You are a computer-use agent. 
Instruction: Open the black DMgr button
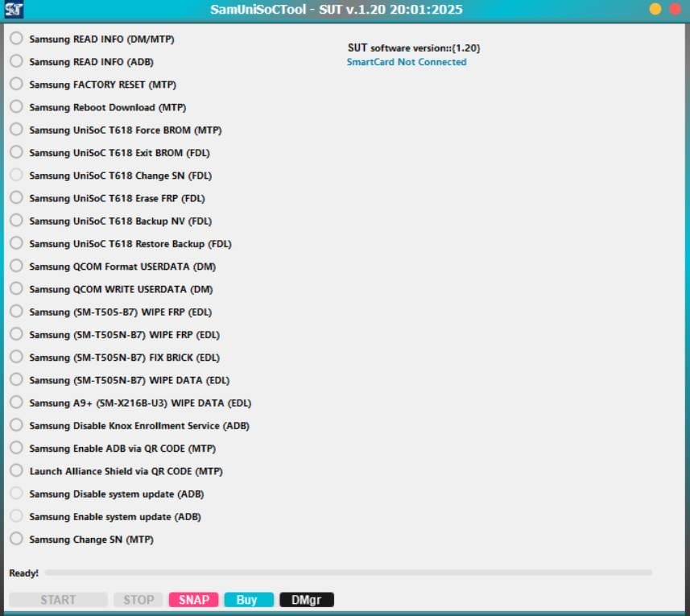306,600
